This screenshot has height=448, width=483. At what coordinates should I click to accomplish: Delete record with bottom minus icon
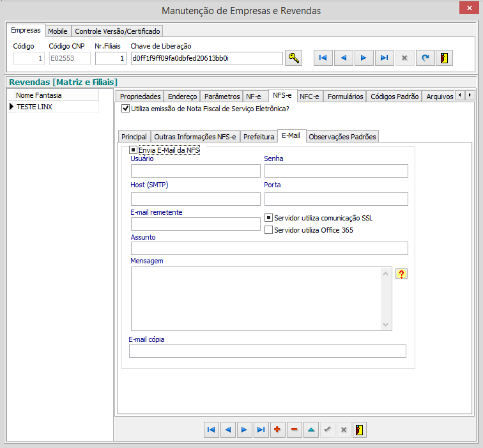pos(294,430)
